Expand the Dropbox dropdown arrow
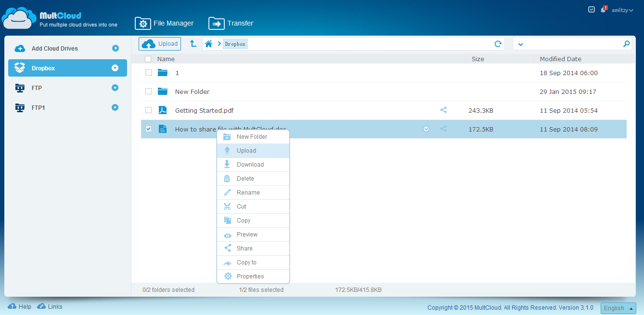 click(115, 68)
